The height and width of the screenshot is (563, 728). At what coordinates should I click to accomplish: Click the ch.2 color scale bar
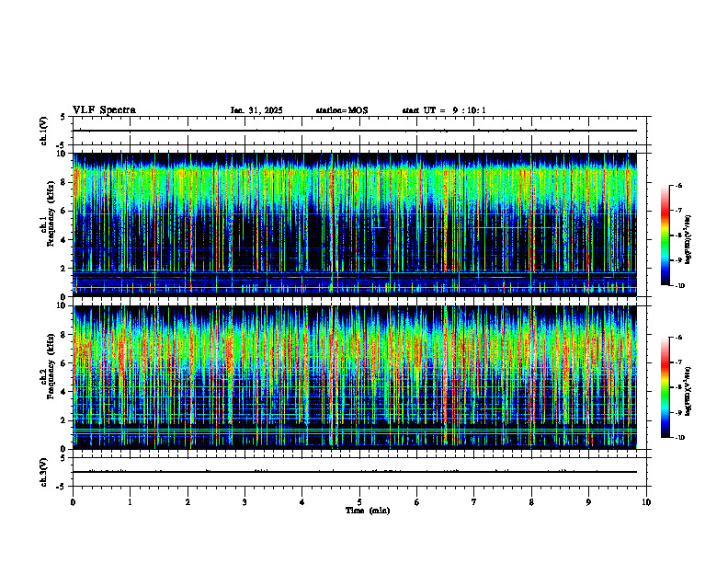click(665, 387)
